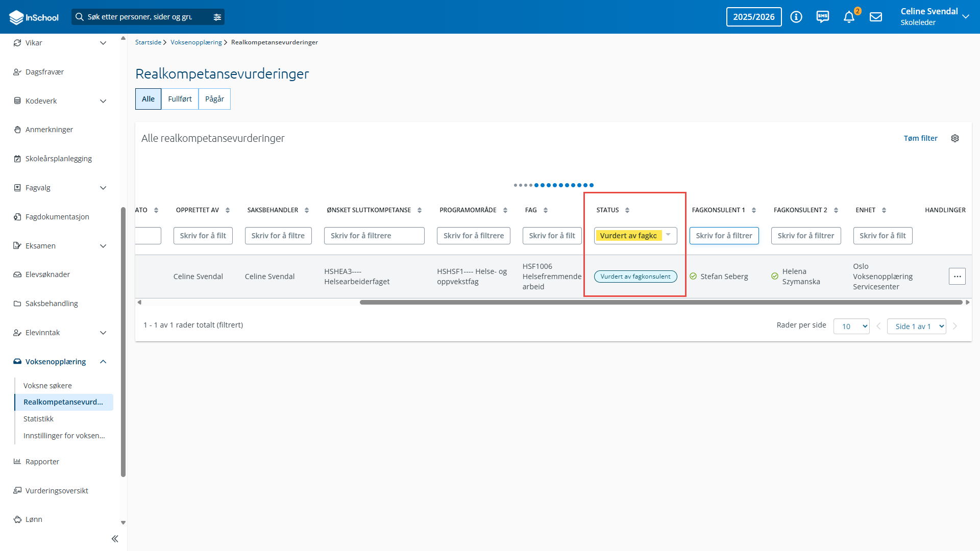Open Innstillinger for voksen submenu item
The width and height of the screenshot is (980, 551).
(x=64, y=436)
